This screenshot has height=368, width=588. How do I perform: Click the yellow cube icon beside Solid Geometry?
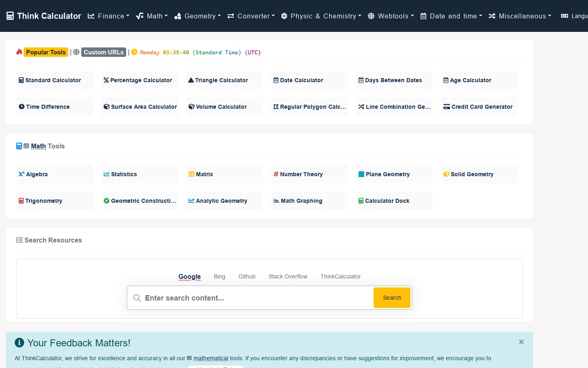pyautogui.click(x=446, y=174)
